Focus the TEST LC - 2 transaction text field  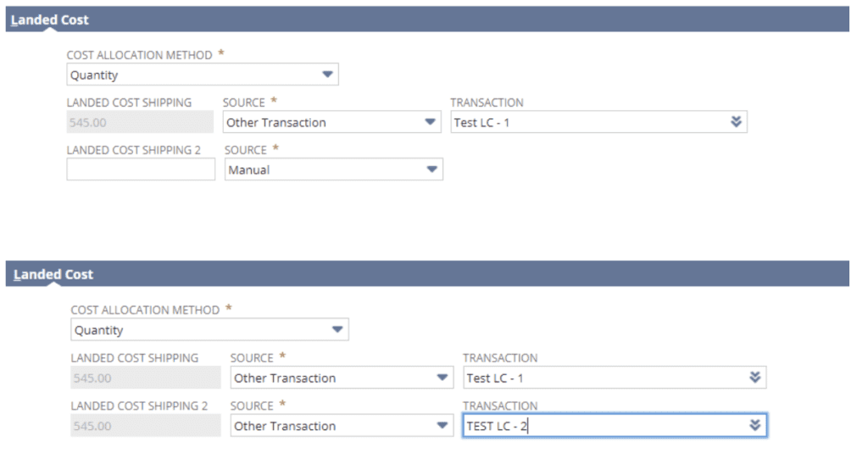602,426
